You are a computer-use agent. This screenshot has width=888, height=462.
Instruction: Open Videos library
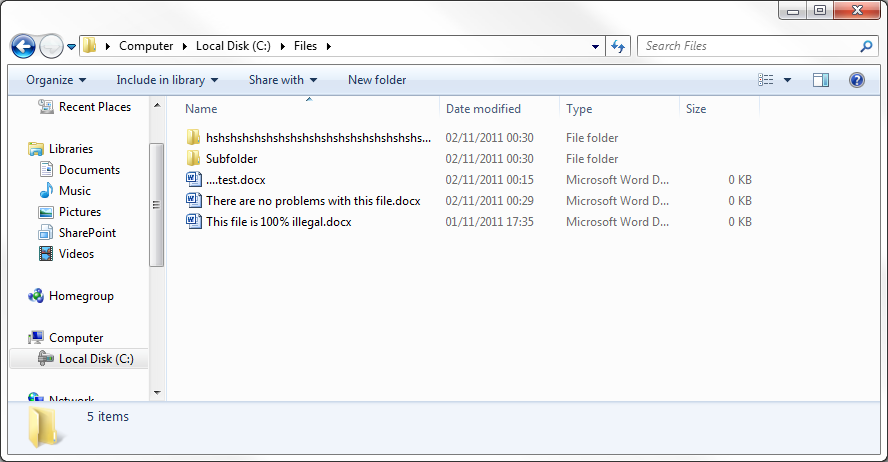pyautogui.click(x=76, y=254)
